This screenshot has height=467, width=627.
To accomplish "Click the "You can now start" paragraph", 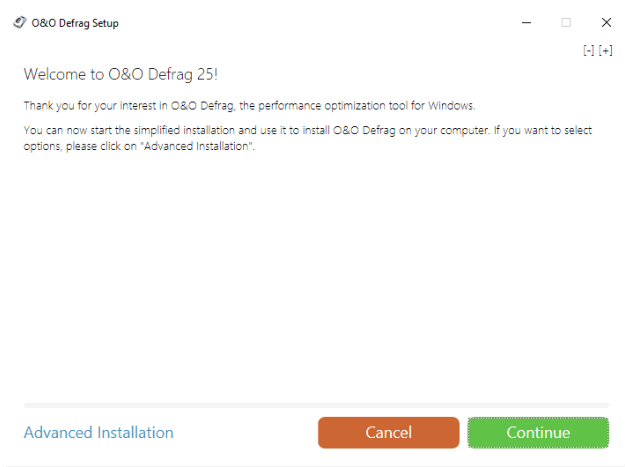I will [x=308, y=138].
